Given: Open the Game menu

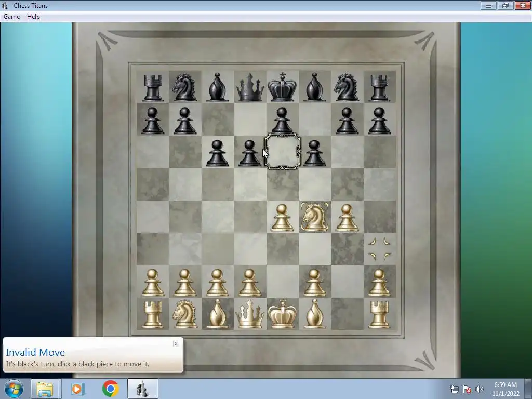Looking at the screenshot, I should (12, 17).
